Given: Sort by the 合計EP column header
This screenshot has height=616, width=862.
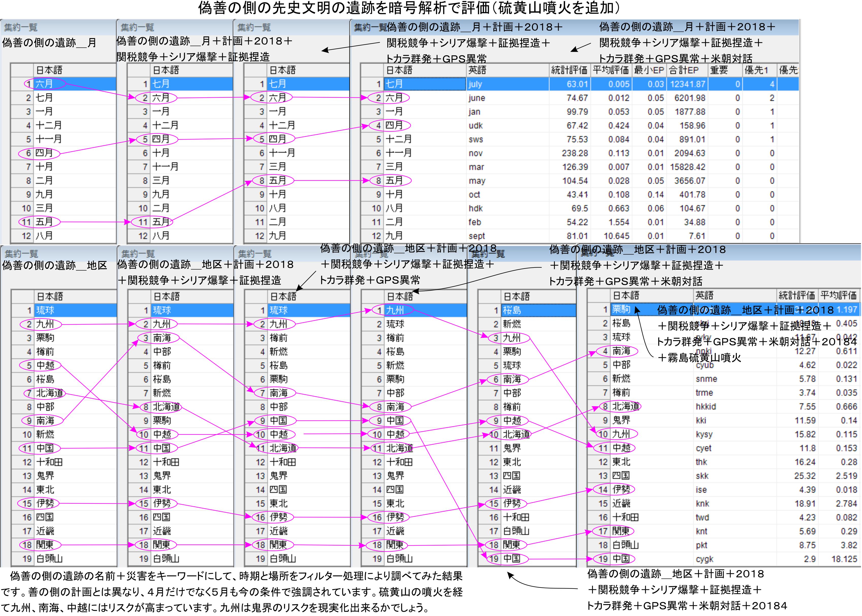Looking at the screenshot, I should coord(684,70).
